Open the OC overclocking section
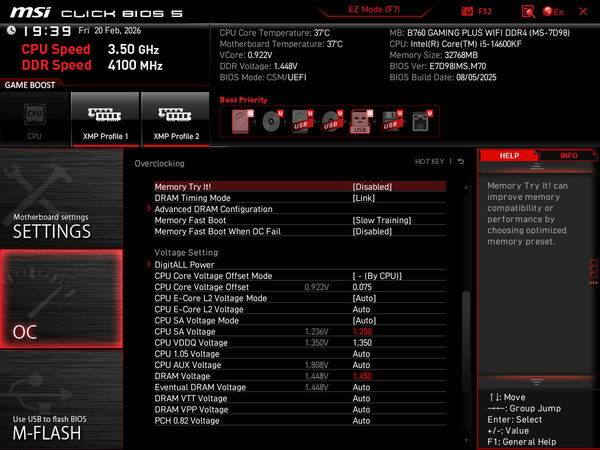The width and height of the screenshot is (600, 450). [x=61, y=299]
